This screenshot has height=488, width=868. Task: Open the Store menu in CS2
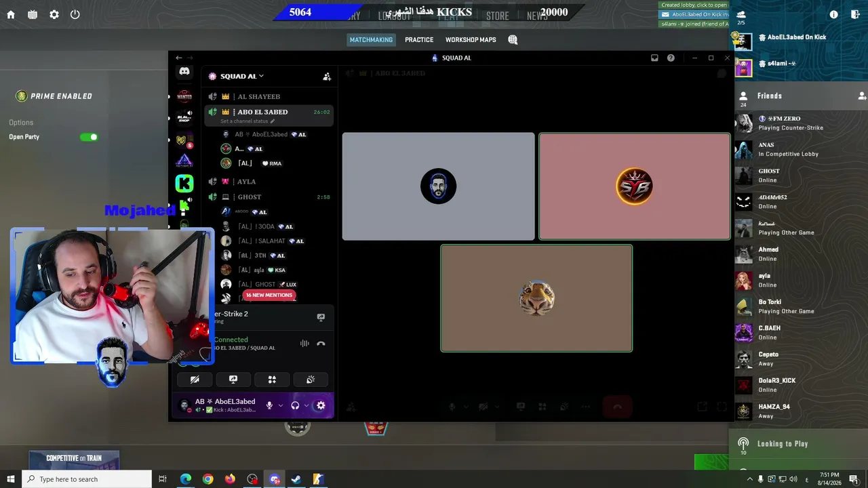point(497,16)
